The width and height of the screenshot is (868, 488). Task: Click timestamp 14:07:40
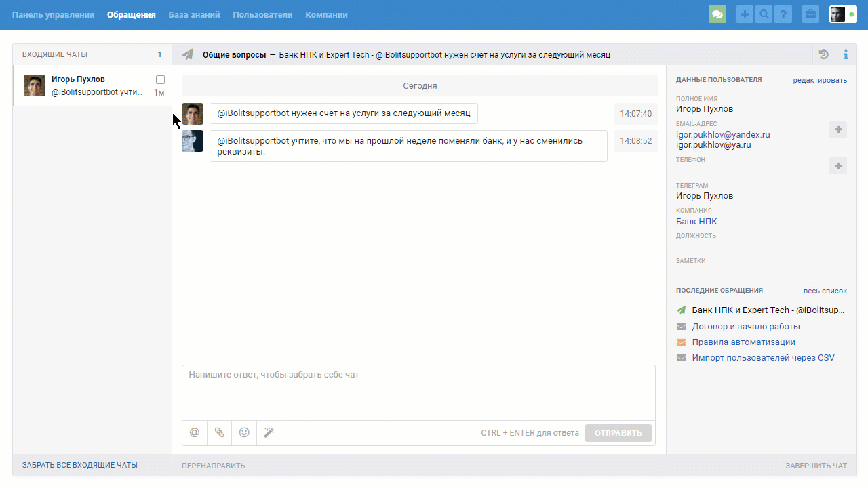pos(635,114)
